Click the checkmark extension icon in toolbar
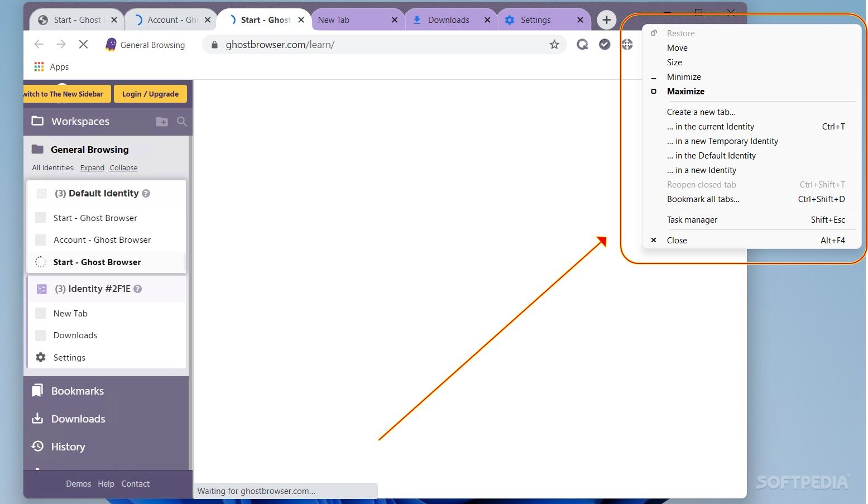The height and width of the screenshot is (504, 868). (x=605, y=45)
